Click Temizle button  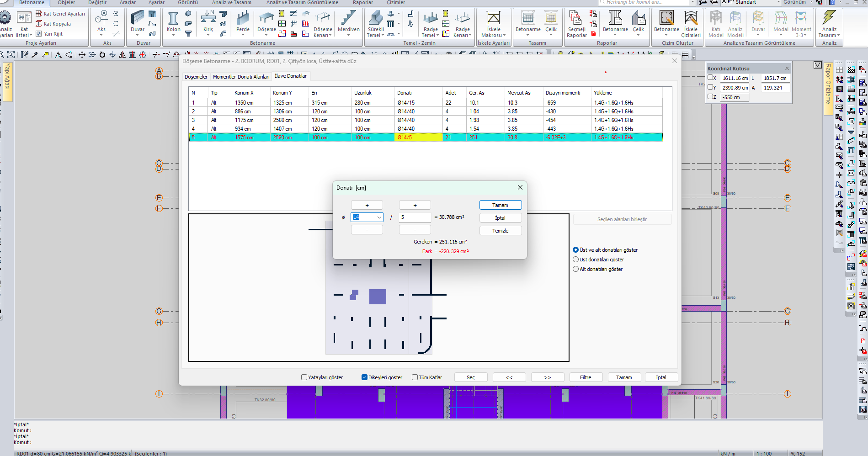(x=501, y=231)
